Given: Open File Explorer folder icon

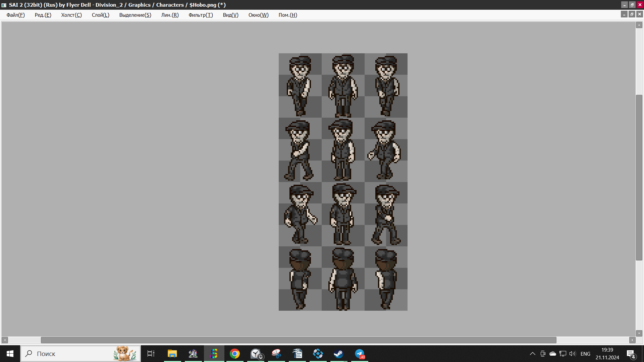Looking at the screenshot, I should click(x=172, y=354).
